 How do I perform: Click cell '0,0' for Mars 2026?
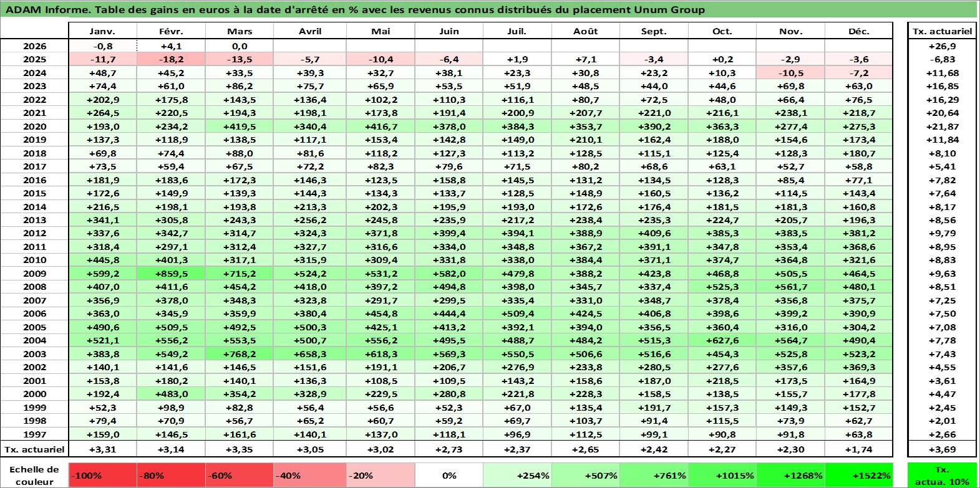[240, 46]
